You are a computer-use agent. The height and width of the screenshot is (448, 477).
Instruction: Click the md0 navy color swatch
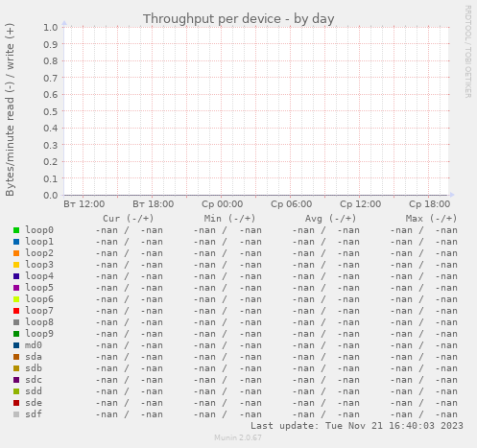(x=16, y=345)
